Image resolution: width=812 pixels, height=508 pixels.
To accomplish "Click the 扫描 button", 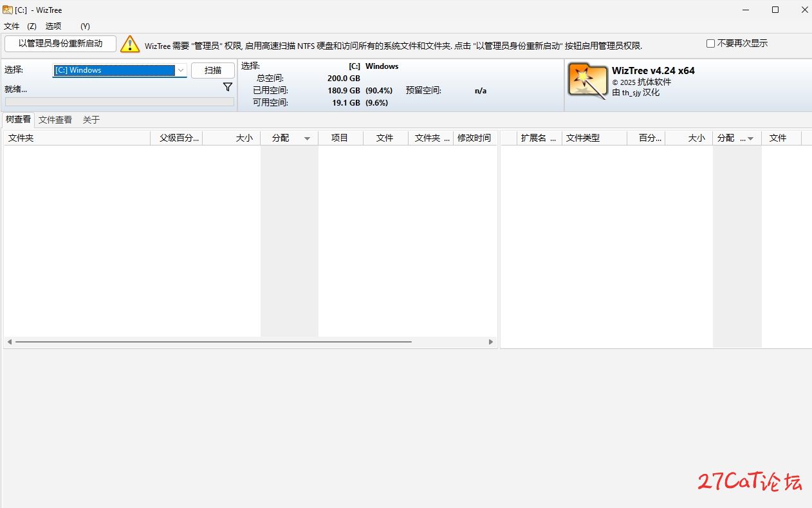I will pos(213,70).
